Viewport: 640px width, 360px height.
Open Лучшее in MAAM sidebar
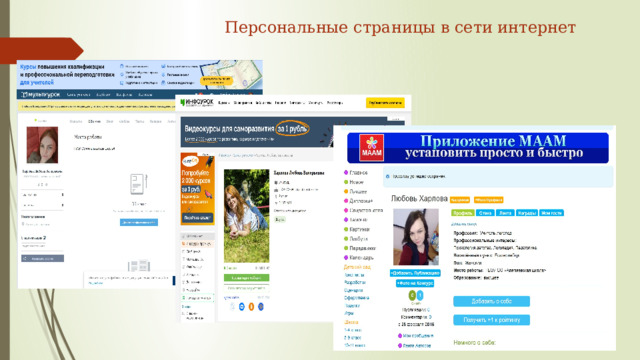(358, 191)
